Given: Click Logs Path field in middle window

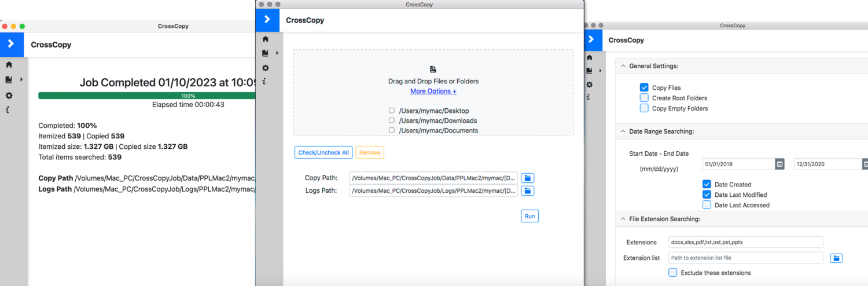Looking at the screenshot, I should 433,190.
